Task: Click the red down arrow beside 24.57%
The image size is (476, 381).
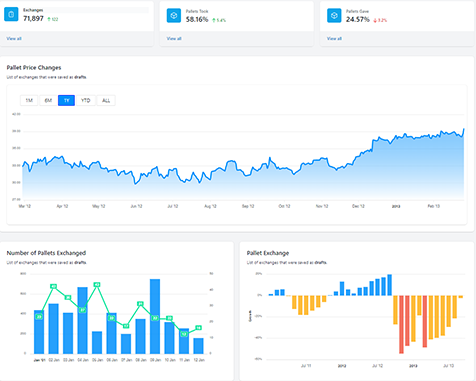Action: (x=375, y=20)
